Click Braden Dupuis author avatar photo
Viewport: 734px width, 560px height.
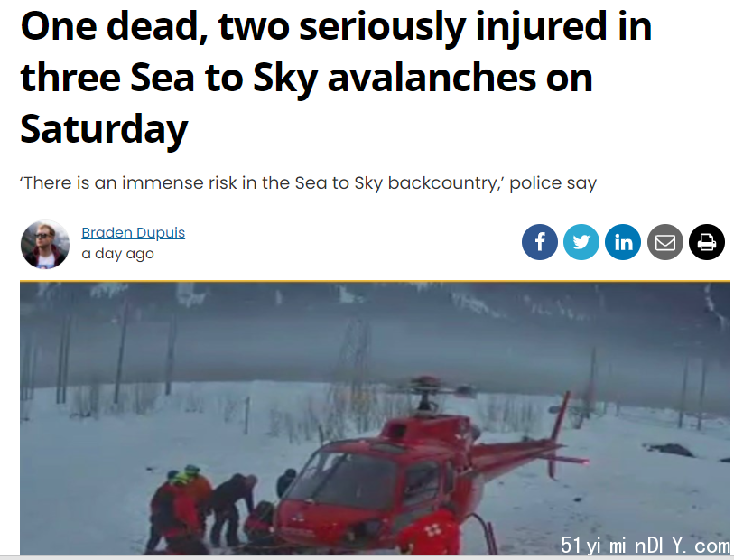click(x=45, y=245)
